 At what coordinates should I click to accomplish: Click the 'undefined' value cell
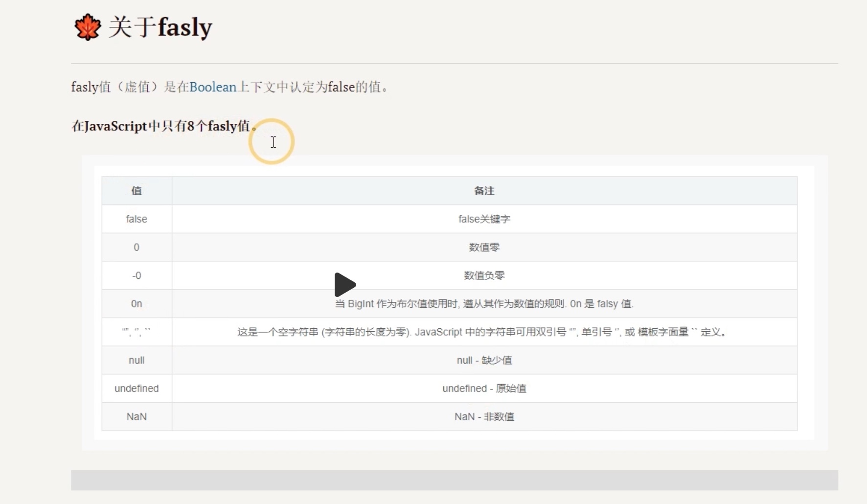click(137, 389)
